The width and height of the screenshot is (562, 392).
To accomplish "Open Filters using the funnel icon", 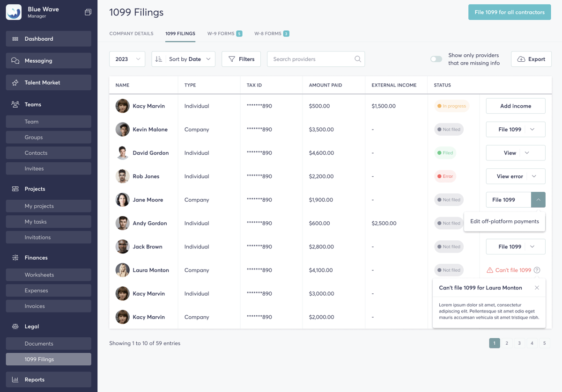I will pos(231,59).
